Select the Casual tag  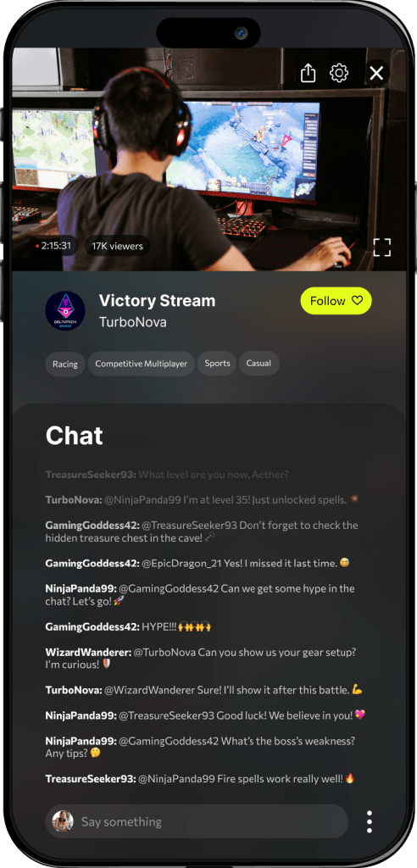coord(259,364)
